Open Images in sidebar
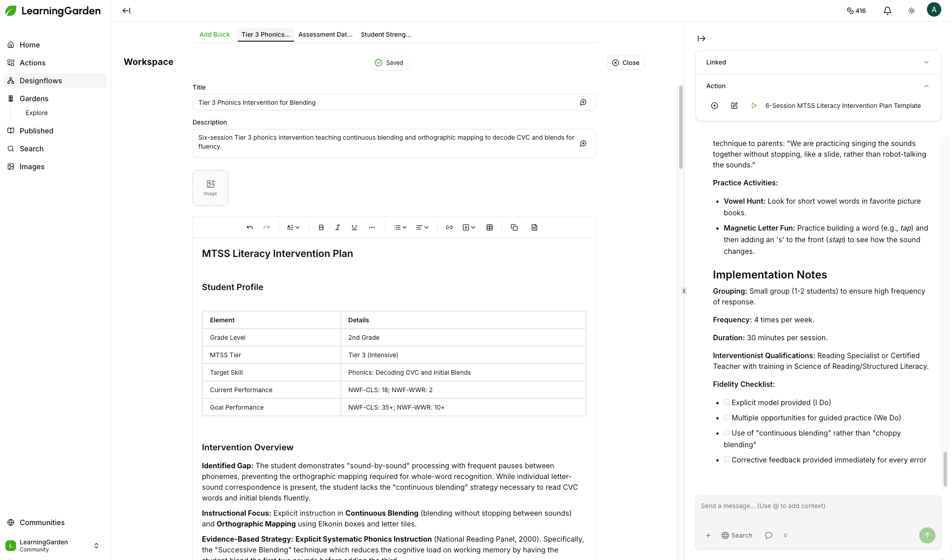The width and height of the screenshot is (952, 560). 56,167
